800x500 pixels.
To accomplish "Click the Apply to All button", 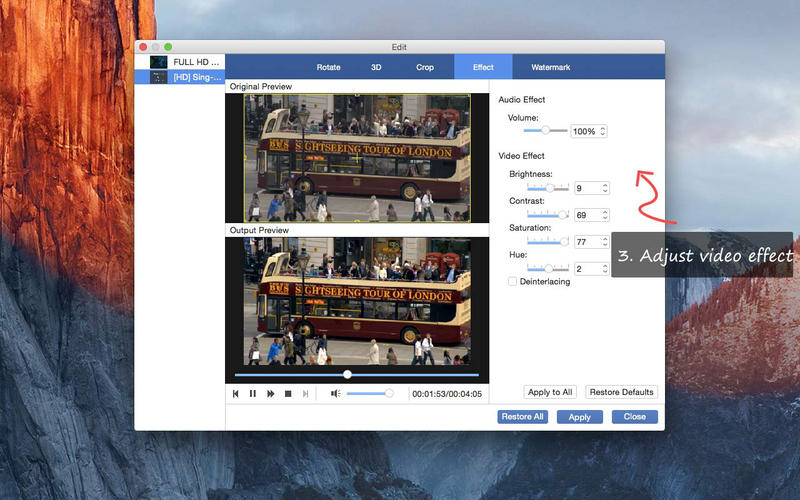I will tap(550, 392).
